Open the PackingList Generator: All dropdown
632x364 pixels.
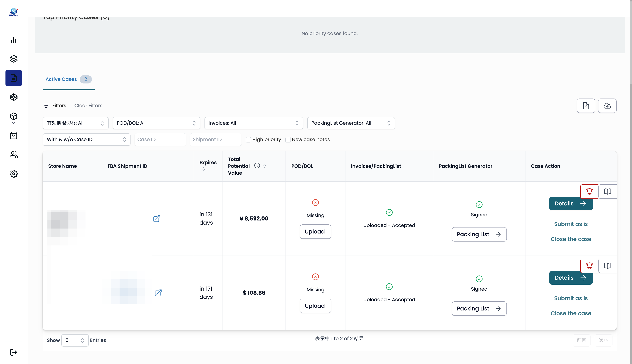351,123
